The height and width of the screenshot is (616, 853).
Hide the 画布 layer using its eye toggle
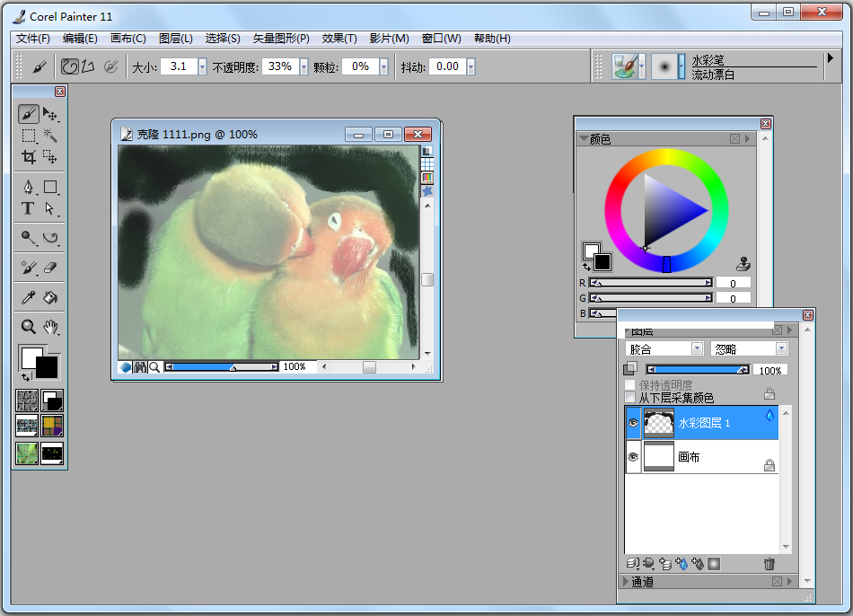pos(633,456)
